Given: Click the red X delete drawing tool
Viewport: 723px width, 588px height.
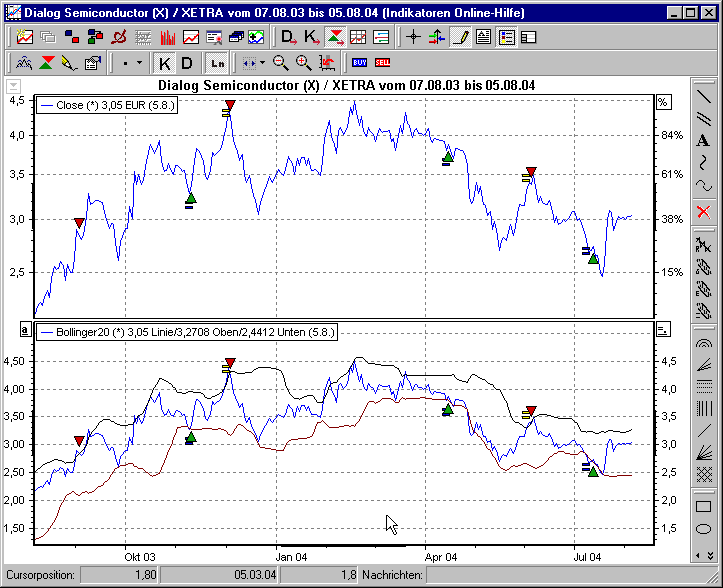Looking at the screenshot, I should coord(704,211).
